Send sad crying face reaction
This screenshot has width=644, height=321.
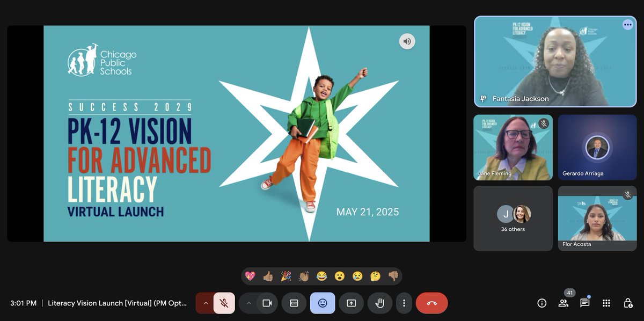click(357, 276)
